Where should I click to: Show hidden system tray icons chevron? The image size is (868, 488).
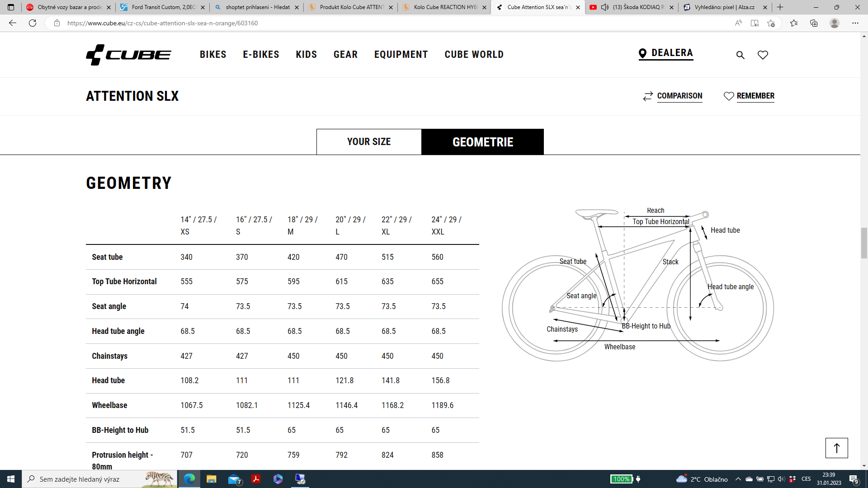click(738, 479)
